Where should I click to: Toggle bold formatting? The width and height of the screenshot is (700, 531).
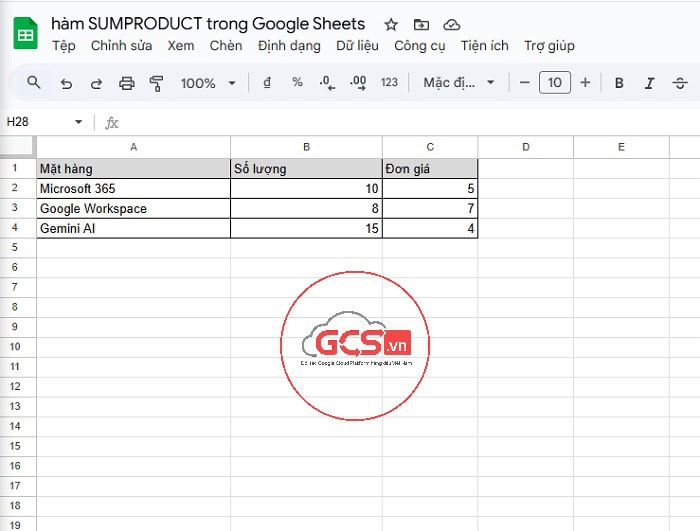pyautogui.click(x=619, y=83)
